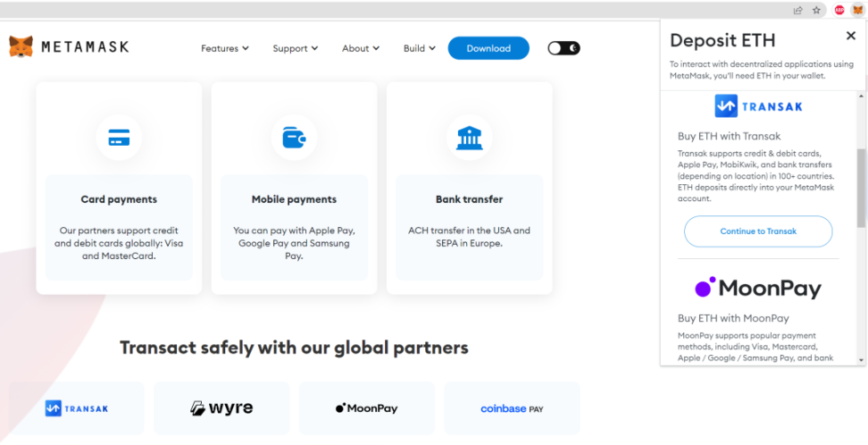This screenshot has width=868, height=445.
Task: Click the red ABP extension icon
Action: click(839, 10)
